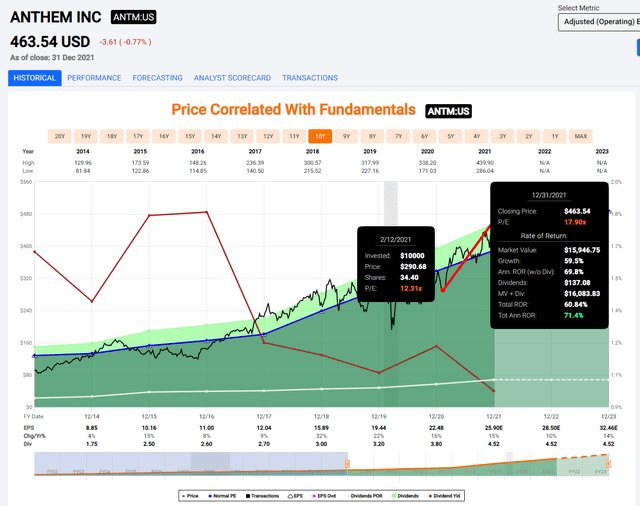Screen dimensions: 640x506
Task: Click the -3.61 (-0.77%) change text
Action: (x=126, y=42)
